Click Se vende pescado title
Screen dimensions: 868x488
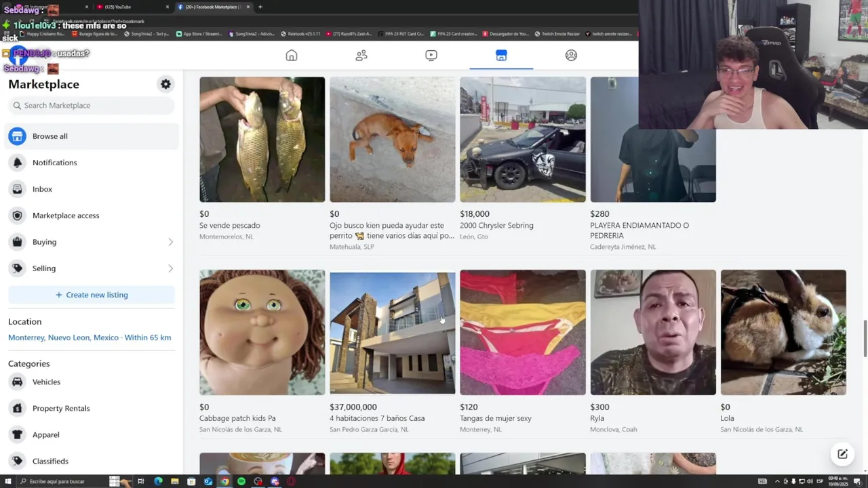click(x=229, y=226)
